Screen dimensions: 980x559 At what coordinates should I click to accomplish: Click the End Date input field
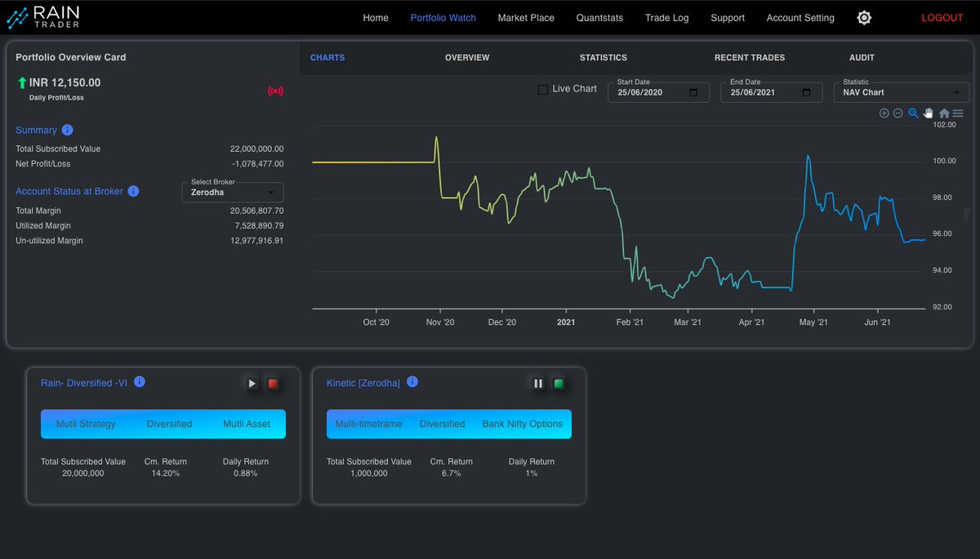772,92
